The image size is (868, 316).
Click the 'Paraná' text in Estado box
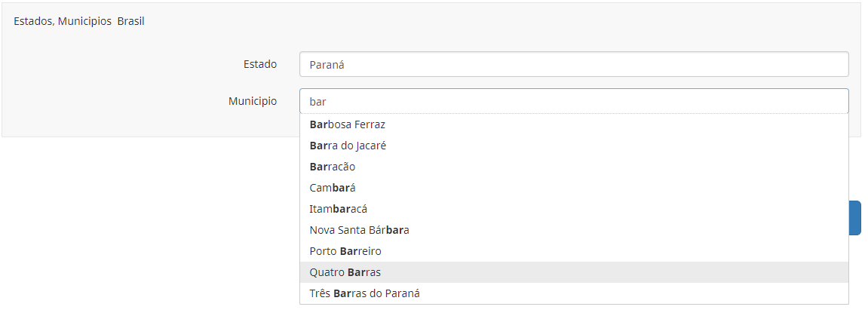(327, 65)
